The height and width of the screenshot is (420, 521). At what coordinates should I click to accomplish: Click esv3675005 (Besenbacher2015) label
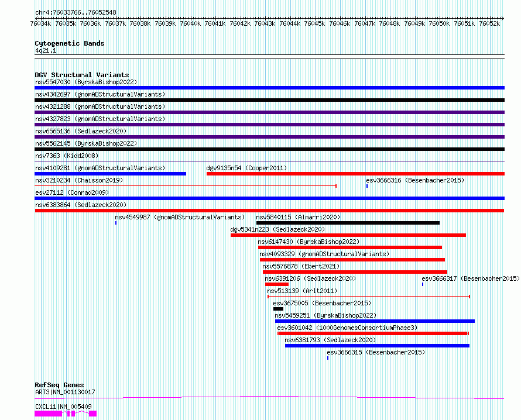point(322,303)
